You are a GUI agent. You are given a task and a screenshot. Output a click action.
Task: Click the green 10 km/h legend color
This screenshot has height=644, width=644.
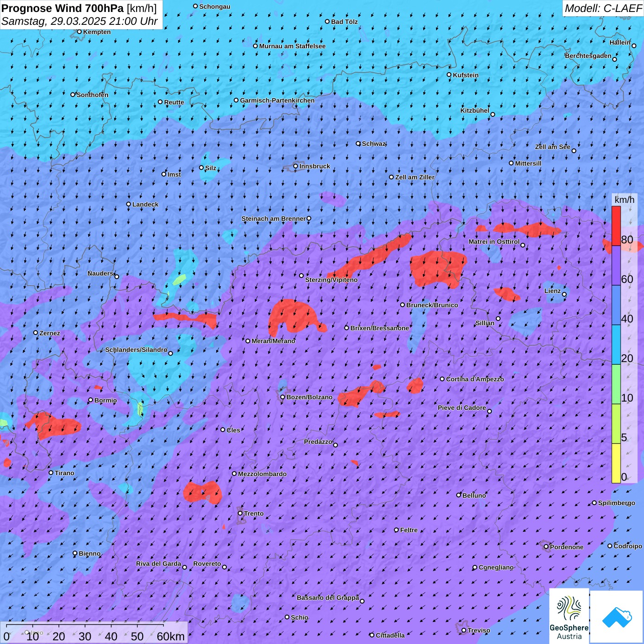pyautogui.click(x=616, y=384)
